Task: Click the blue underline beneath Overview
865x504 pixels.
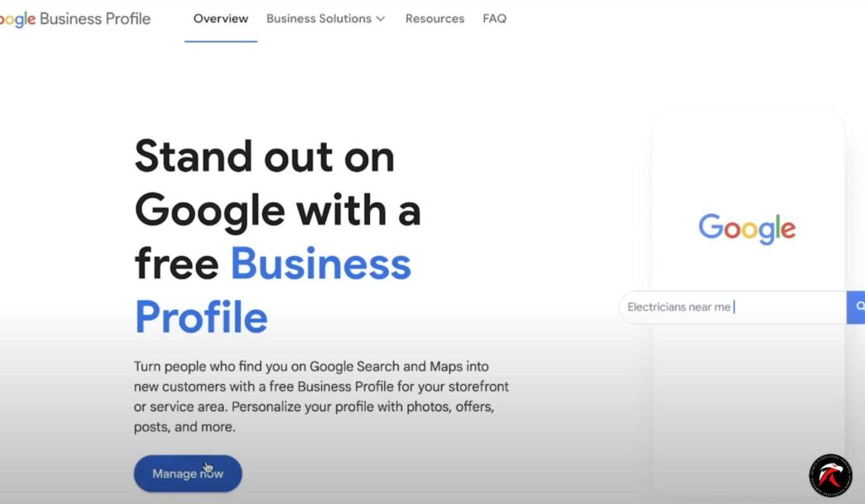Action: pyautogui.click(x=220, y=41)
